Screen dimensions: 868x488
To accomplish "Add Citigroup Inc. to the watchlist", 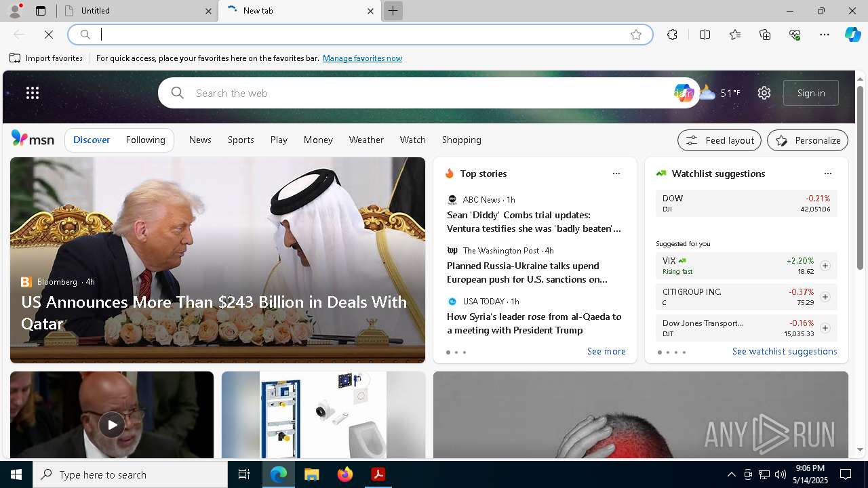I will coord(825,297).
